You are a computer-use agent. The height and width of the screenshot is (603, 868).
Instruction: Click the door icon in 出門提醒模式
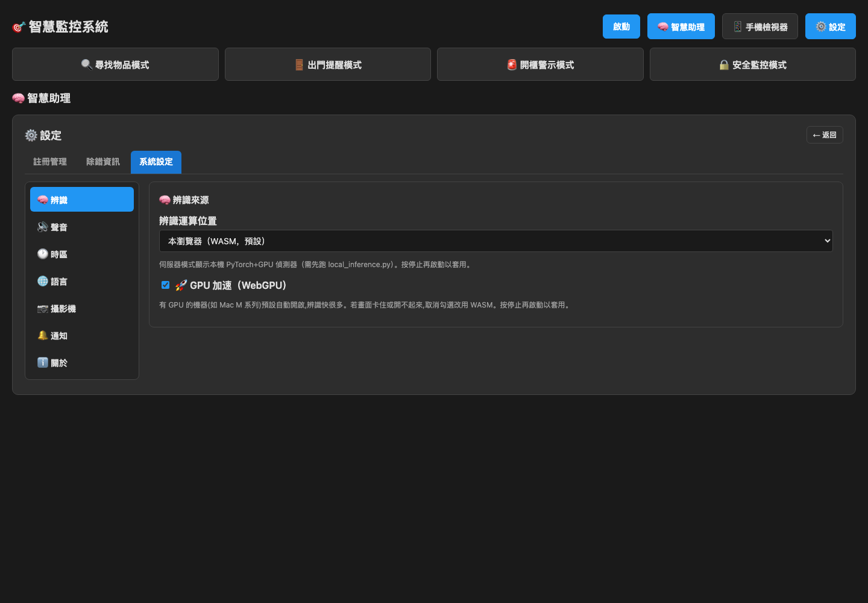point(299,65)
